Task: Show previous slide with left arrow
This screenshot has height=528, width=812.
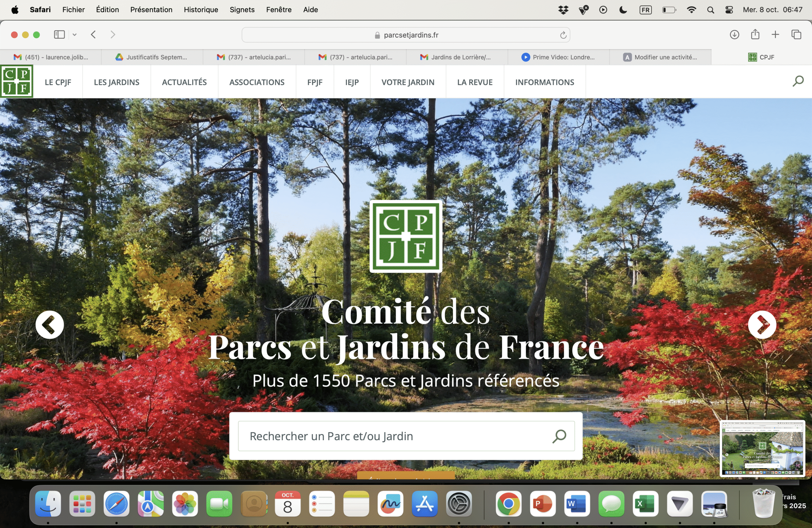Action: (x=50, y=324)
